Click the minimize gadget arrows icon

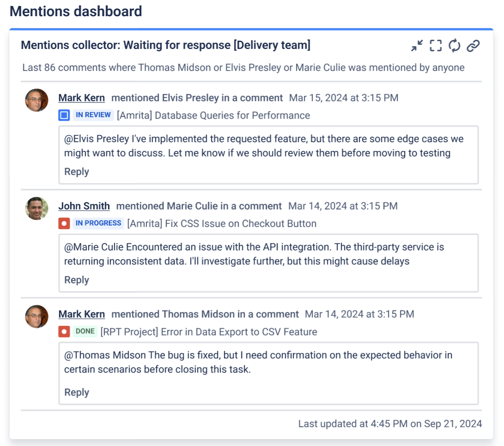417,45
